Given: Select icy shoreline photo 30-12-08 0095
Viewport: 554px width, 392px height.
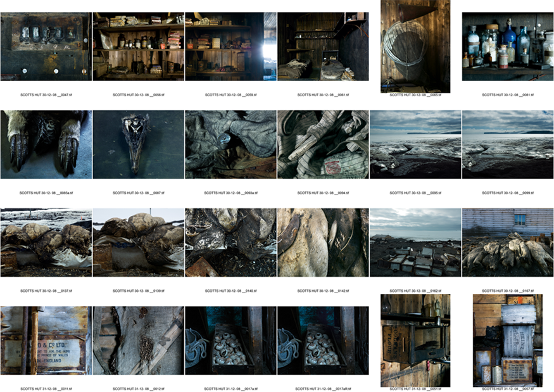Looking at the screenshot, I should point(415,144).
